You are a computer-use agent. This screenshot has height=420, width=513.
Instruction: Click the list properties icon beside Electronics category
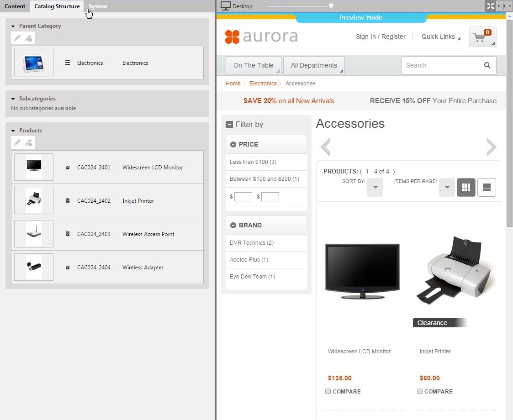tap(67, 63)
